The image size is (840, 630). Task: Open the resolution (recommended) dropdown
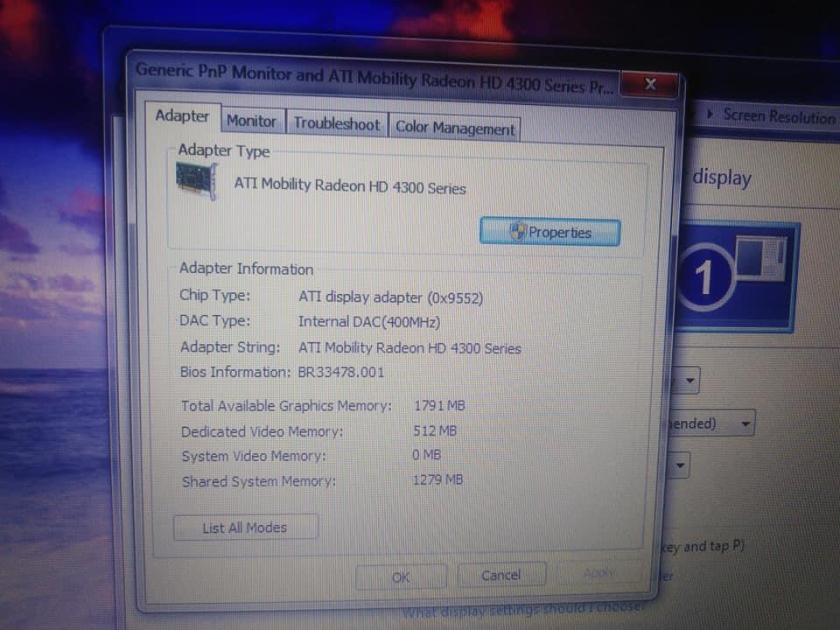[x=713, y=423]
